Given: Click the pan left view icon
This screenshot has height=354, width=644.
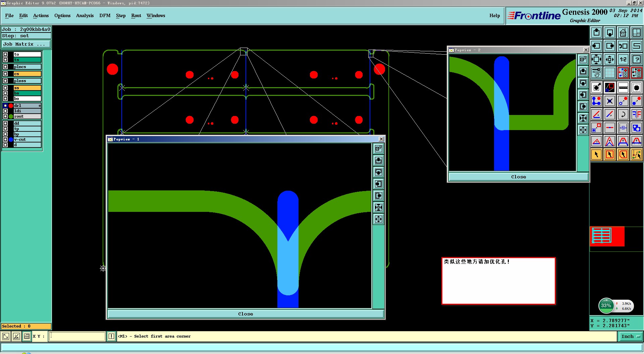Looking at the screenshot, I should pos(596,46).
